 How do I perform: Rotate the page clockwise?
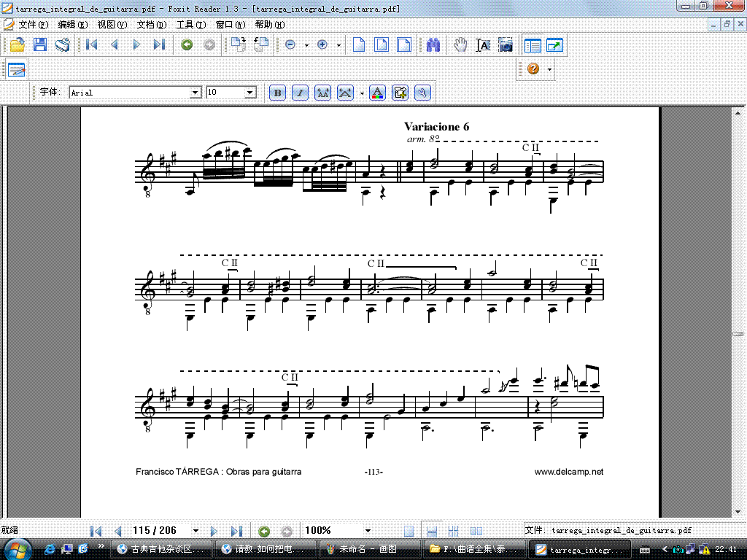(x=239, y=44)
